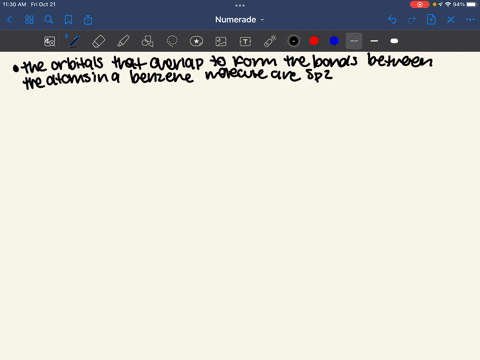Open the search magnifier
The width and height of the screenshot is (480, 360).
[49, 20]
